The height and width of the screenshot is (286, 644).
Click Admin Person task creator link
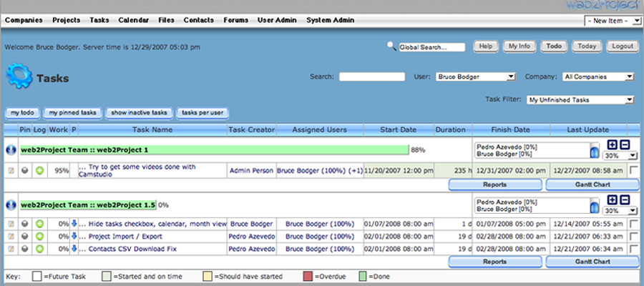[251, 171]
